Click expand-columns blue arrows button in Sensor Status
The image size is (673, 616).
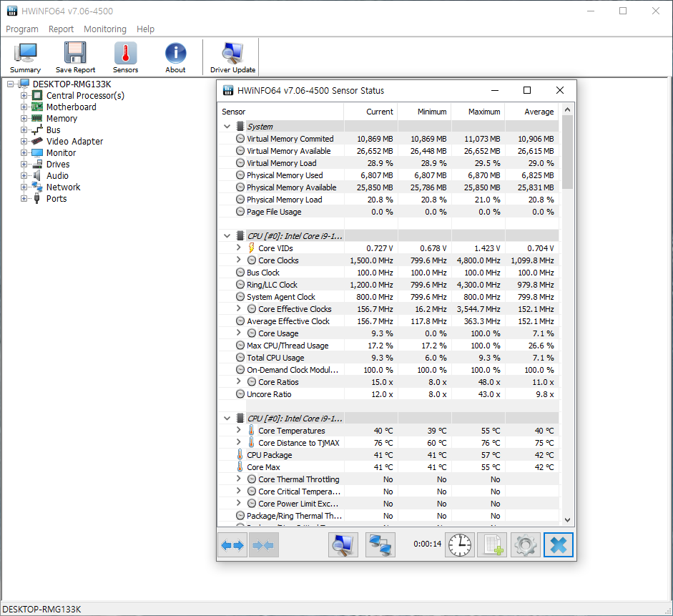click(232, 545)
